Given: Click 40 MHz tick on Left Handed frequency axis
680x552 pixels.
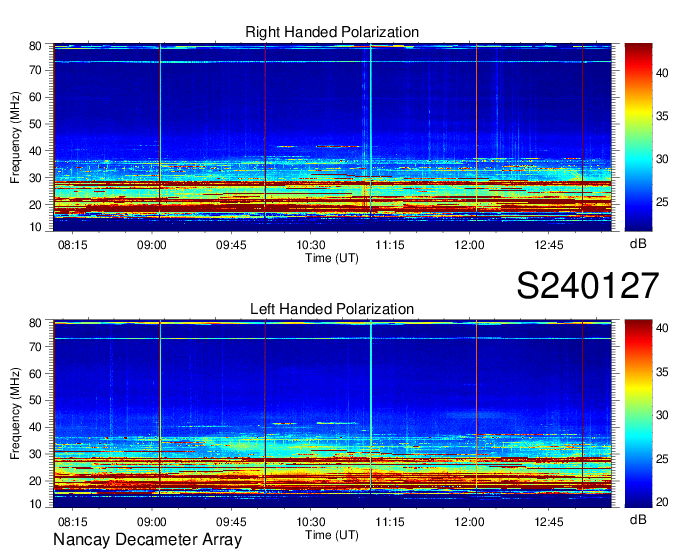Looking at the screenshot, I should pyautogui.click(x=35, y=427).
